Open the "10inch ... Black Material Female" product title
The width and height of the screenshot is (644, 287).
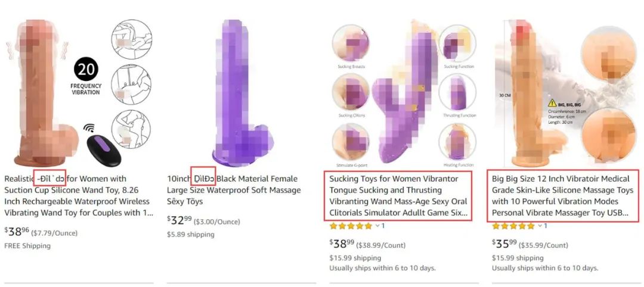pyautogui.click(x=234, y=190)
